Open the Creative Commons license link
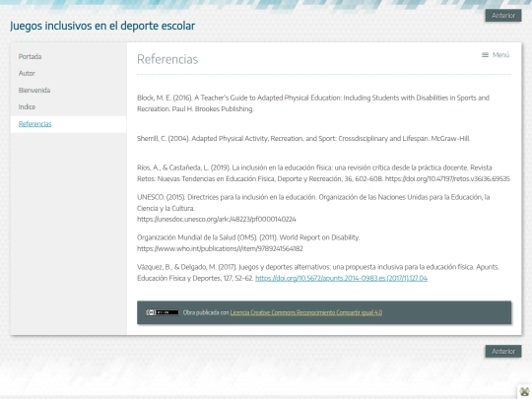532x399 pixels. 306,312
